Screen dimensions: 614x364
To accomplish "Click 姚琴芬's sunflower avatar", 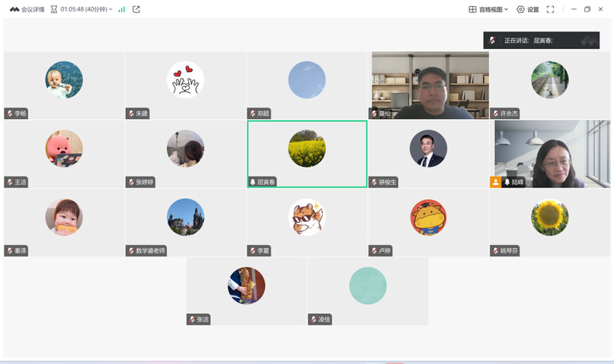I will tap(549, 217).
